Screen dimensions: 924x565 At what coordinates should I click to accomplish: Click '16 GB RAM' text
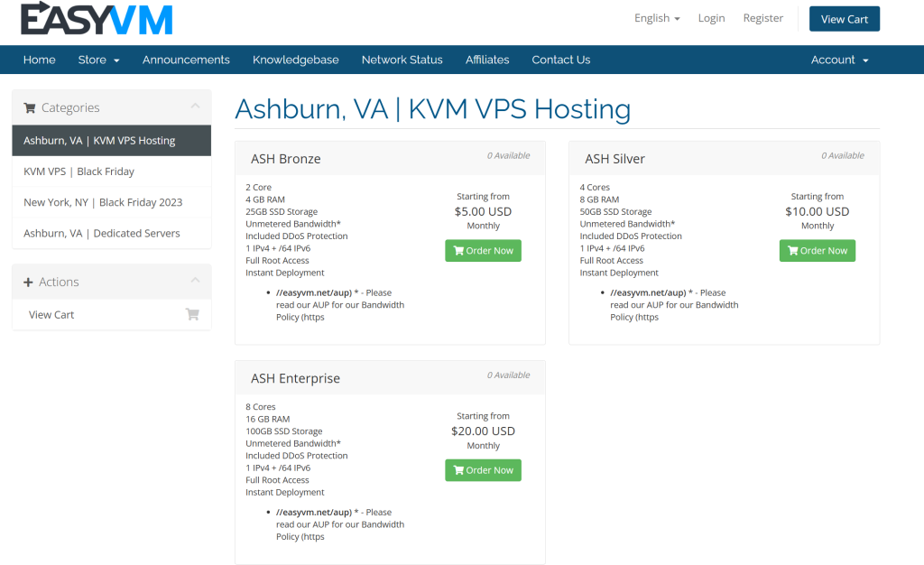click(x=267, y=419)
